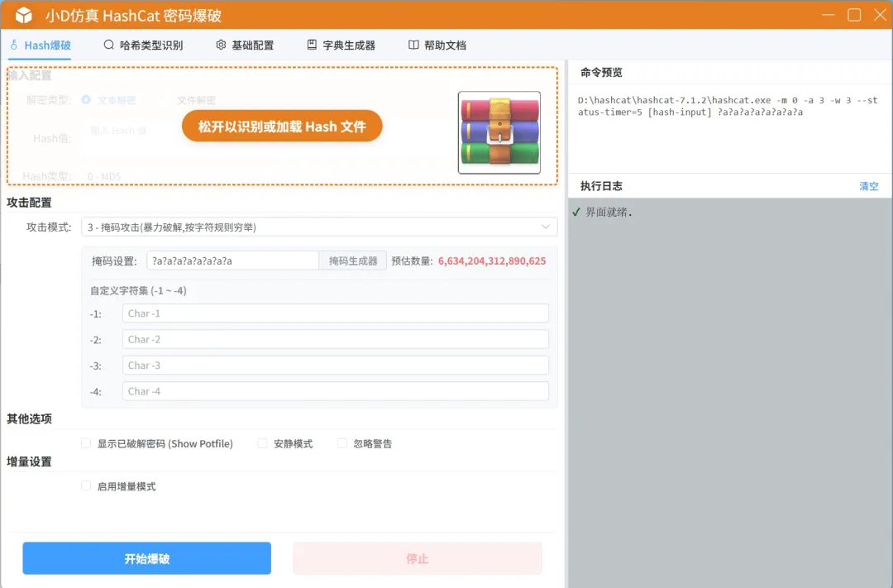
Task: Close the HashCat window
Action: click(x=880, y=15)
